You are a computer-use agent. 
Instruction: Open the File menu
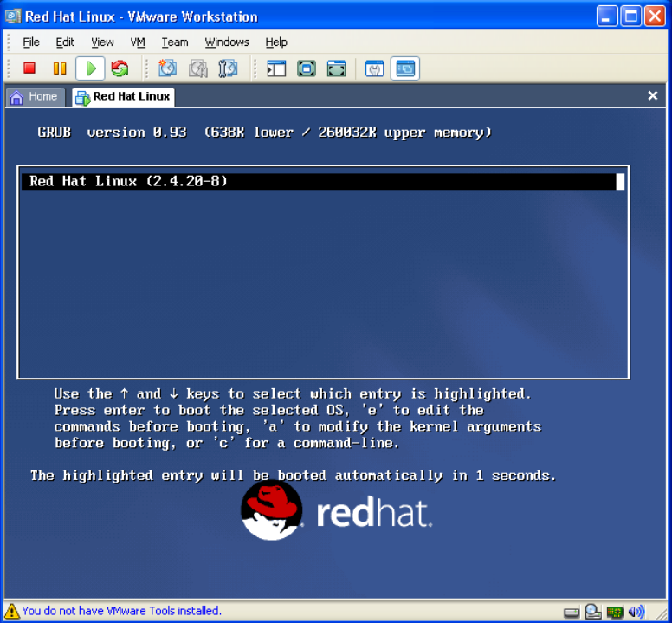pos(31,42)
